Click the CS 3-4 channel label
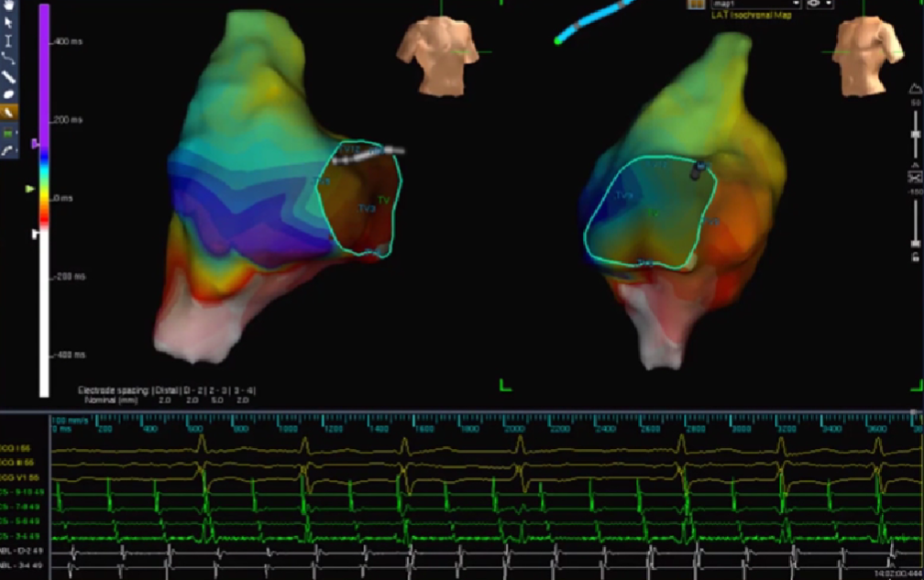The height and width of the screenshot is (580, 924). [x=20, y=536]
